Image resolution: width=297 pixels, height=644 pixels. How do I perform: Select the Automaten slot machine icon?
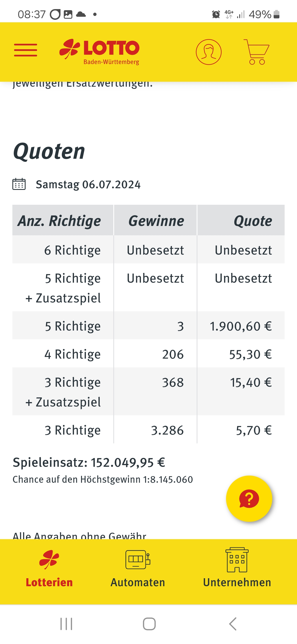click(x=138, y=560)
